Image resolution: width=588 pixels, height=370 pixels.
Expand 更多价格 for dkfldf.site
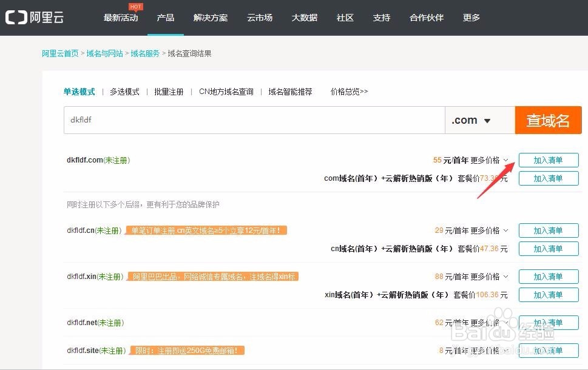click(489, 351)
